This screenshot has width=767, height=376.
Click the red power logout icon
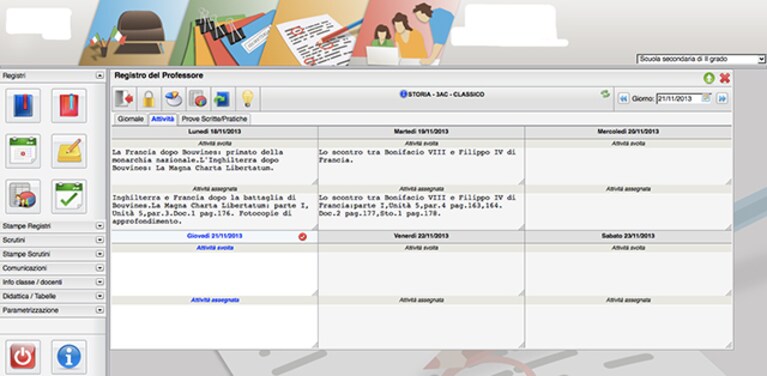(x=23, y=357)
